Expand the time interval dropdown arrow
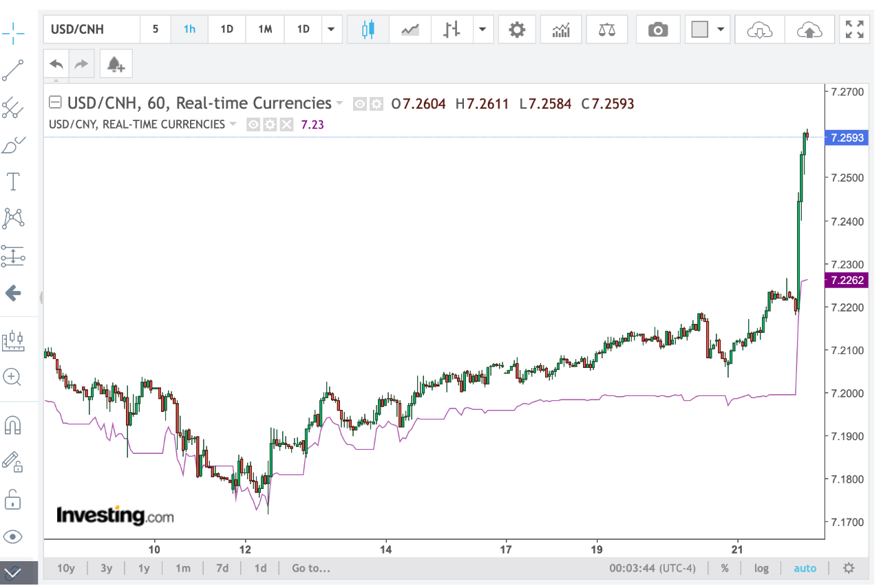The height and width of the screenshot is (588, 881). coord(332,30)
